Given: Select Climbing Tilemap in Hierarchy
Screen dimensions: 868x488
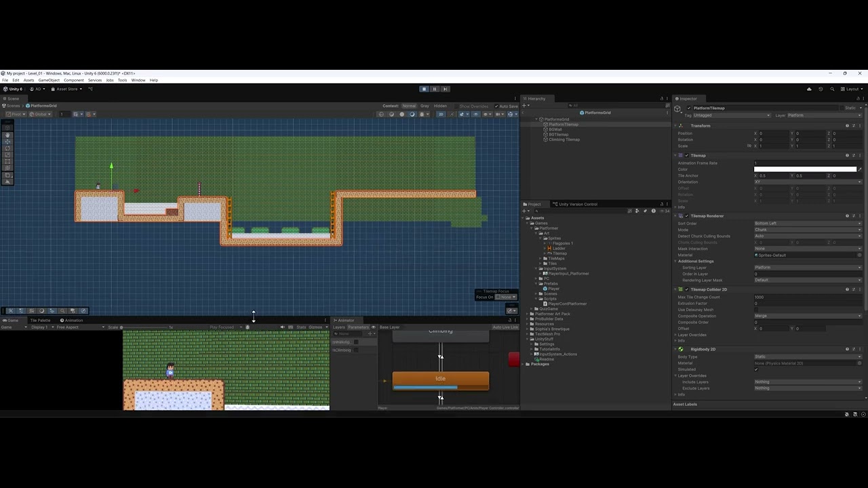Looking at the screenshot, I should (564, 140).
